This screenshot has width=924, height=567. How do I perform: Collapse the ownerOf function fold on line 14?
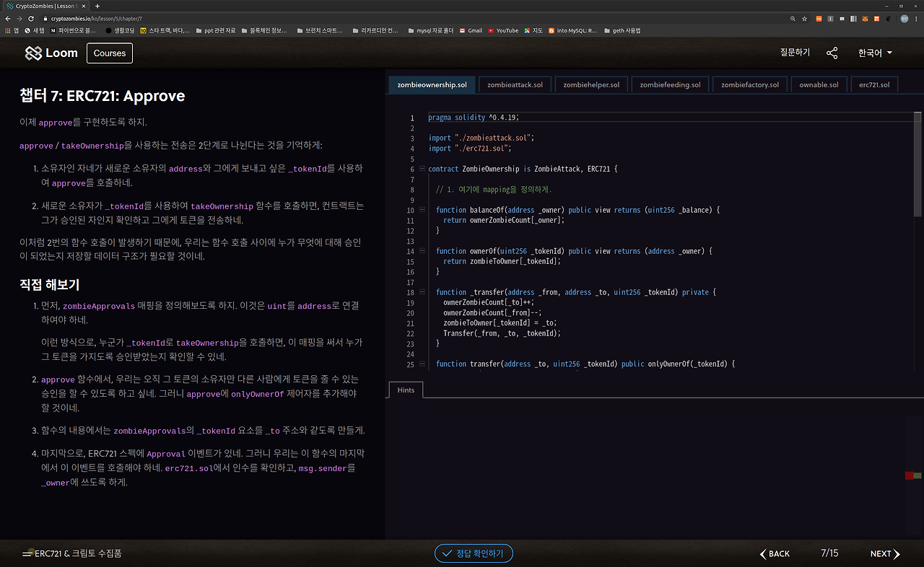(x=422, y=251)
